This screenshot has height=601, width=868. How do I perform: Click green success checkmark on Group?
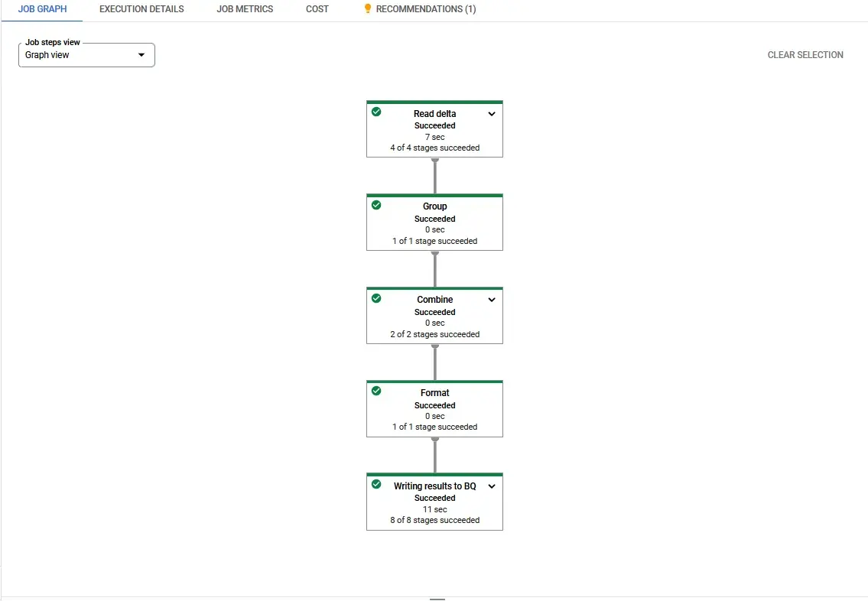point(376,206)
